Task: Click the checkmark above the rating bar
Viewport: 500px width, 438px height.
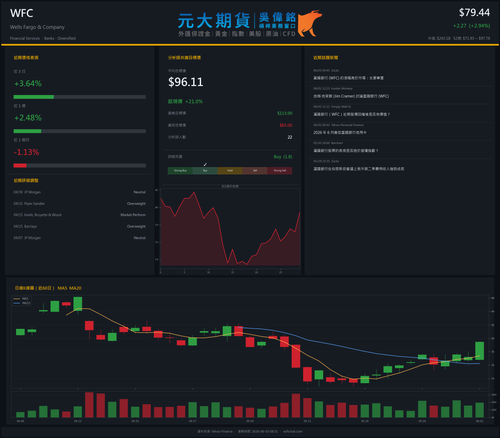Action: (x=205, y=164)
